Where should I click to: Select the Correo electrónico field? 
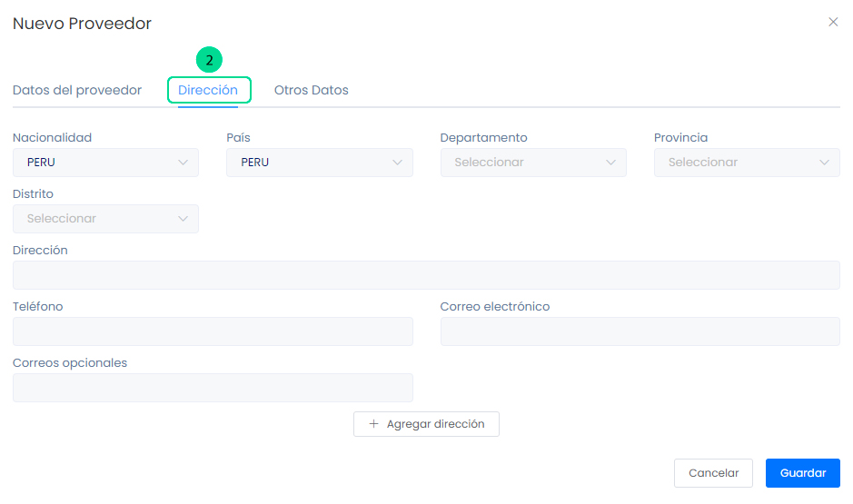point(640,331)
